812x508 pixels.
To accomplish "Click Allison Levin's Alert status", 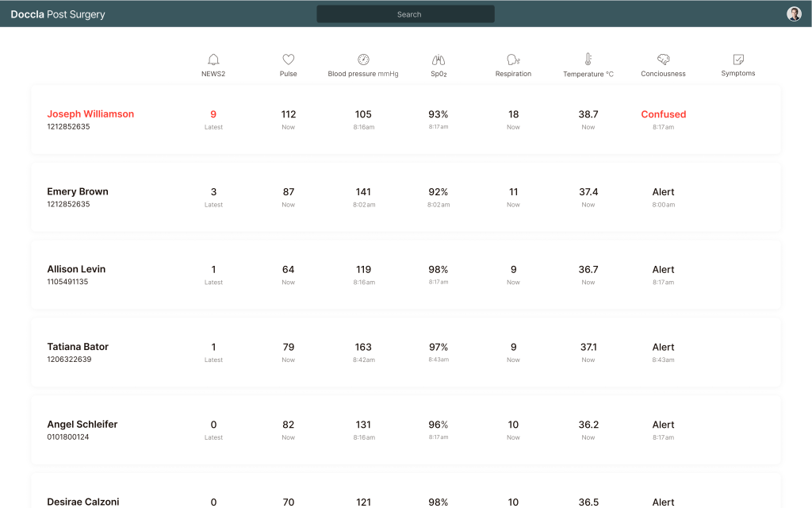I will coord(664,270).
